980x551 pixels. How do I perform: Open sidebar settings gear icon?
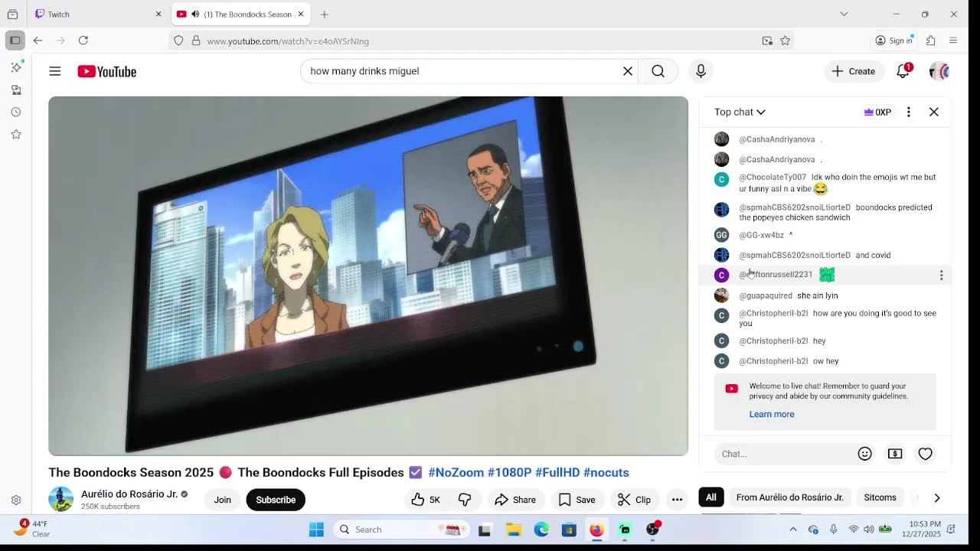[x=16, y=500]
